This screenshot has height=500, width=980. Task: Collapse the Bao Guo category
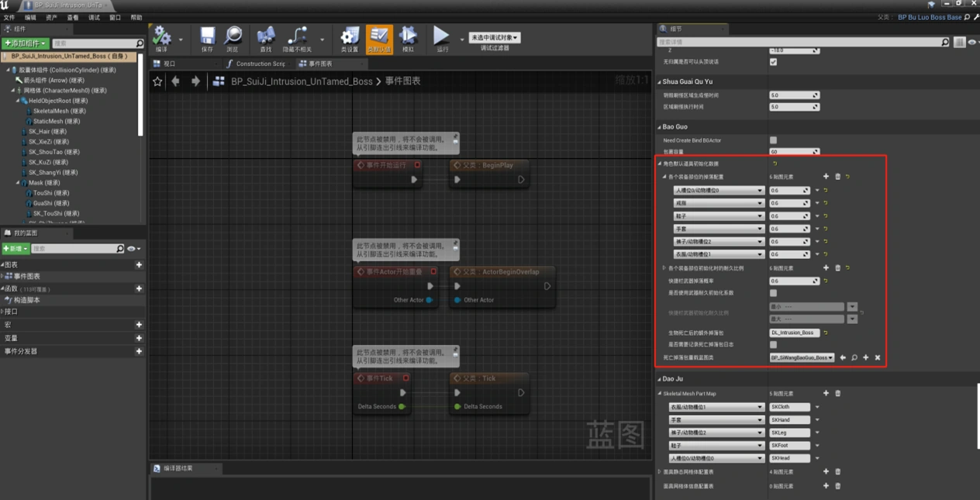coord(660,126)
